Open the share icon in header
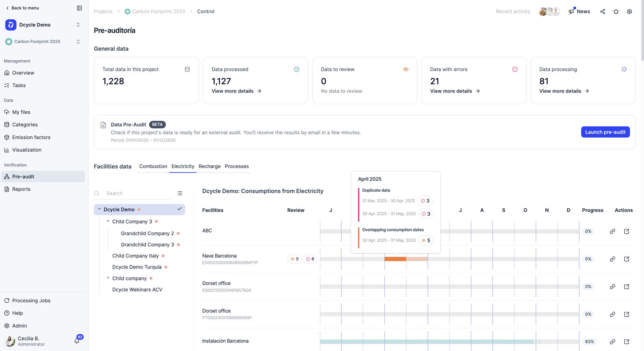This screenshot has height=351, width=644. [x=603, y=12]
